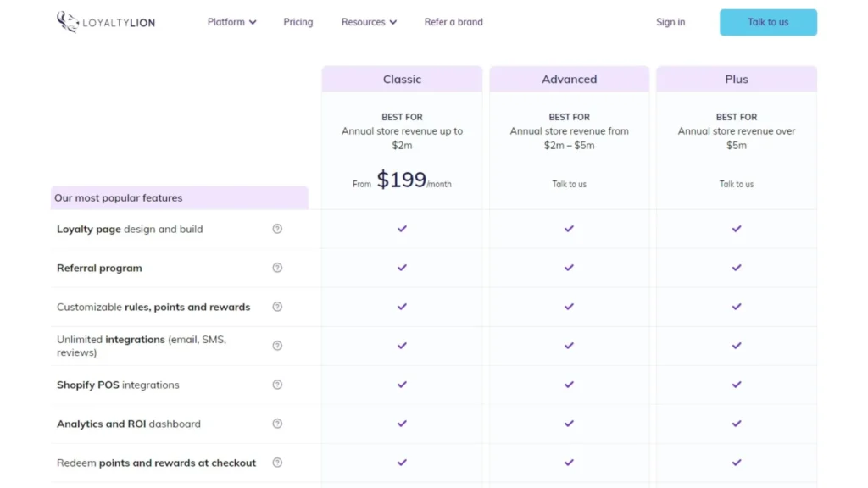This screenshot has width=868, height=488.
Task: Select the Advanced checkmark for checkout rewards
Action: 569,463
